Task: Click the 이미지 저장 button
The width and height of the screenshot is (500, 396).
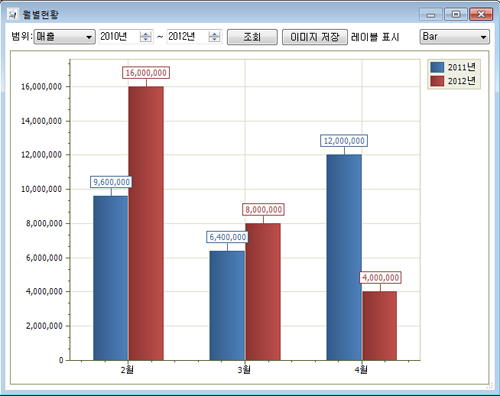Action: click(315, 37)
